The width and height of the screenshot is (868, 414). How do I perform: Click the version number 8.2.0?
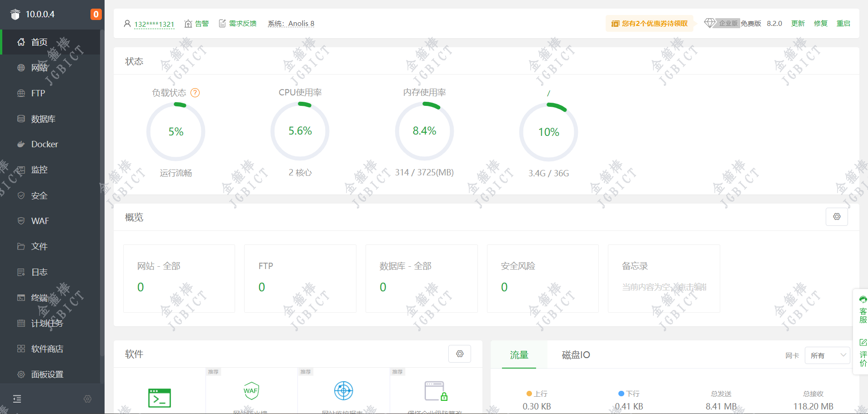click(x=774, y=24)
